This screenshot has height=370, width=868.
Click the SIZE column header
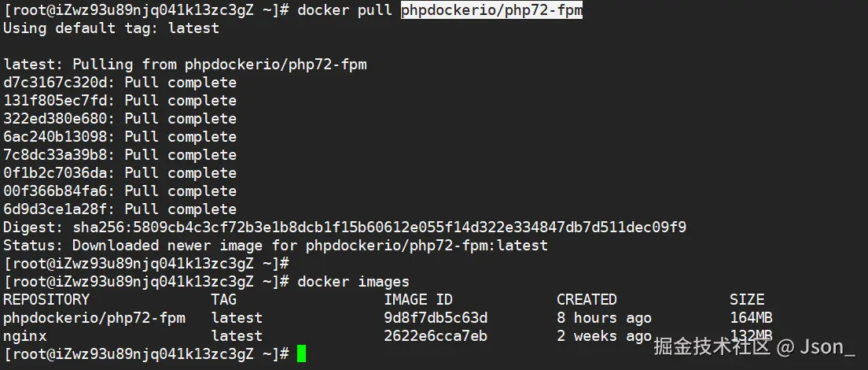click(x=746, y=300)
